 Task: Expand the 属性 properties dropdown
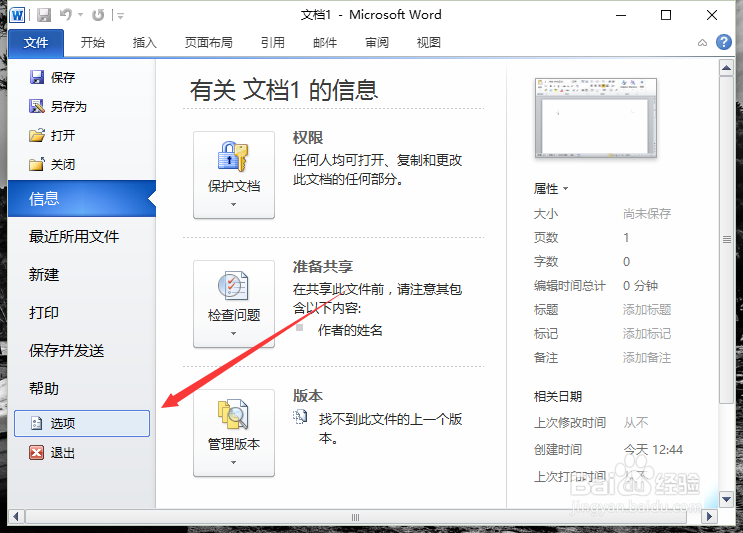click(x=551, y=189)
